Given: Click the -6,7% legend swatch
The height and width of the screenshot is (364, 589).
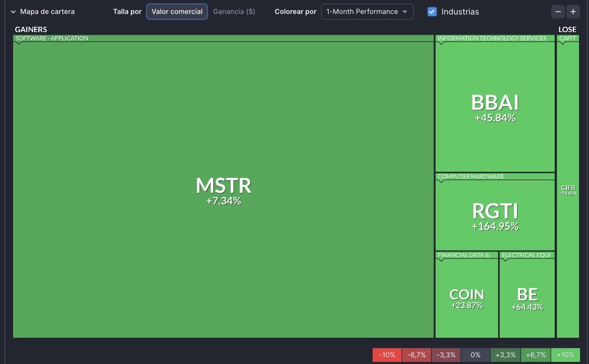Looking at the screenshot, I should [x=417, y=355].
